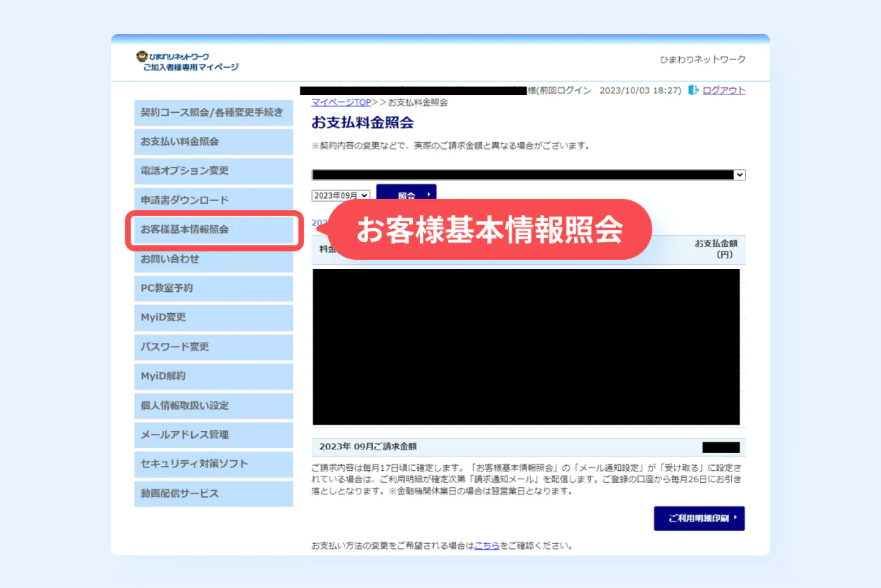Image resolution: width=881 pixels, height=588 pixels.
Task: Open the お問い合わせ menu item
Action: tap(213, 259)
